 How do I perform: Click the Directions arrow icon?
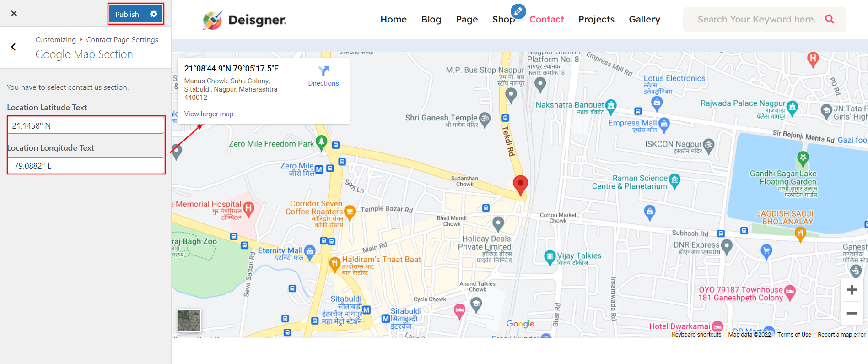(323, 71)
